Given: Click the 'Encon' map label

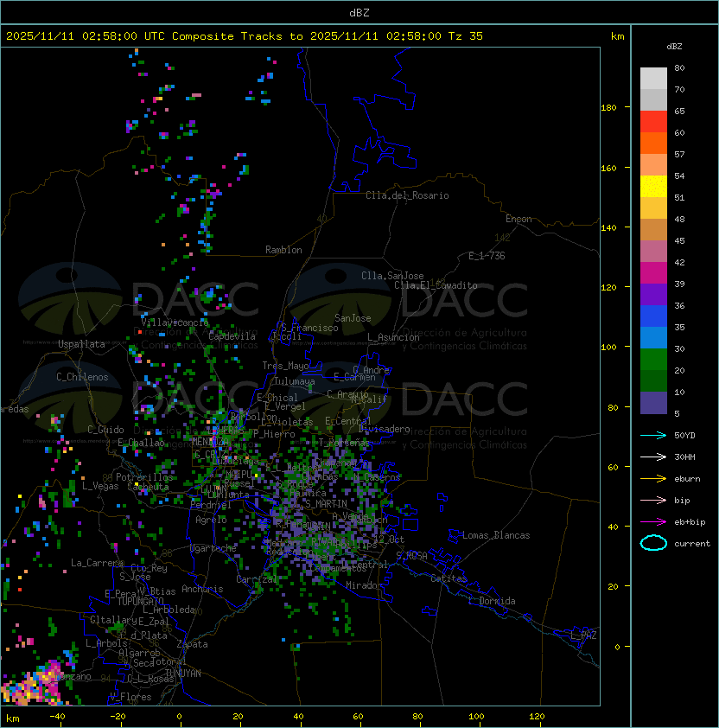Looking at the screenshot, I should coord(519,219).
